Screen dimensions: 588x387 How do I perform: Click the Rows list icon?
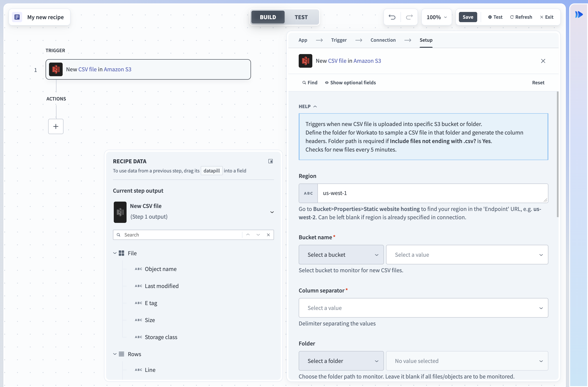point(121,354)
